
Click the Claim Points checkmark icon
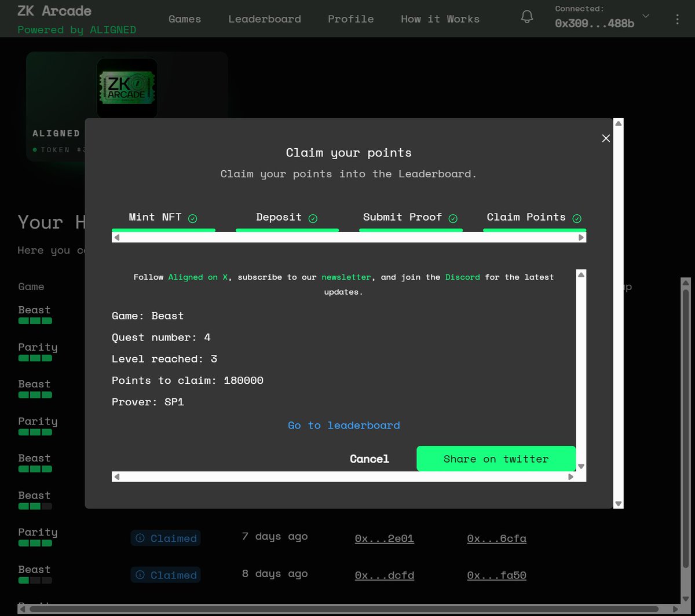(577, 218)
